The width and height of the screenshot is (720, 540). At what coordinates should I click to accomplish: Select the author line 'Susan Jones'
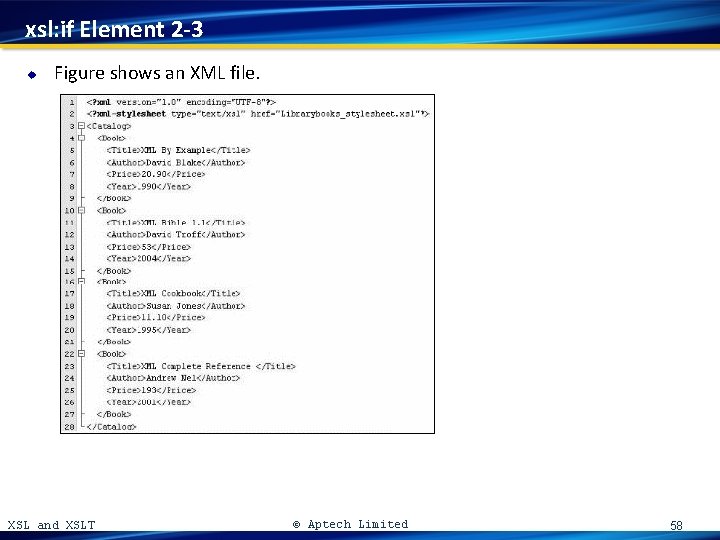(x=175, y=306)
